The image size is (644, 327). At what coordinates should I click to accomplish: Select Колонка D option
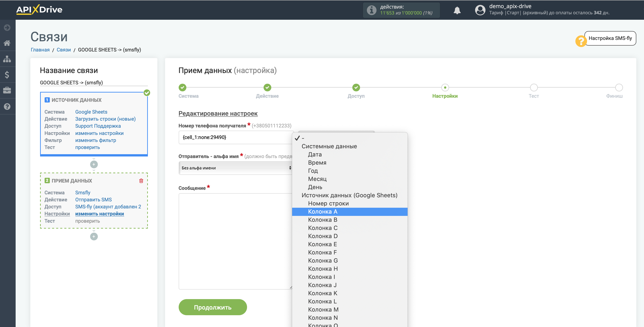350,236
